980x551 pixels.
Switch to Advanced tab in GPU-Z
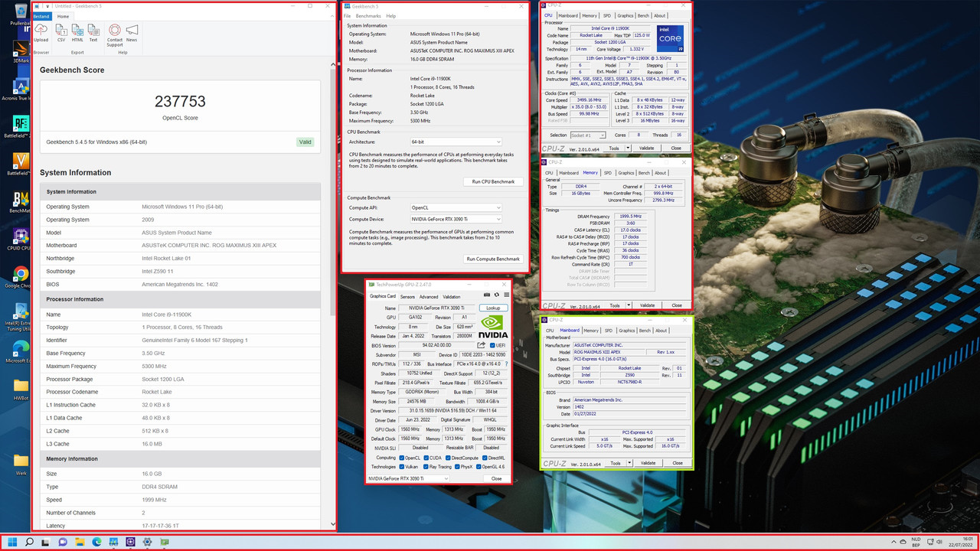429,297
